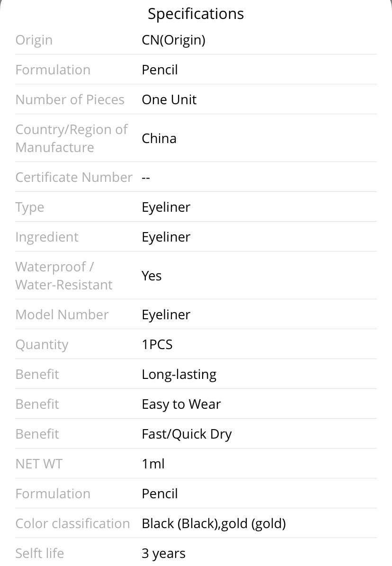Click the CN(Origin) value
This screenshot has height=566, width=392.
point(174,40)
